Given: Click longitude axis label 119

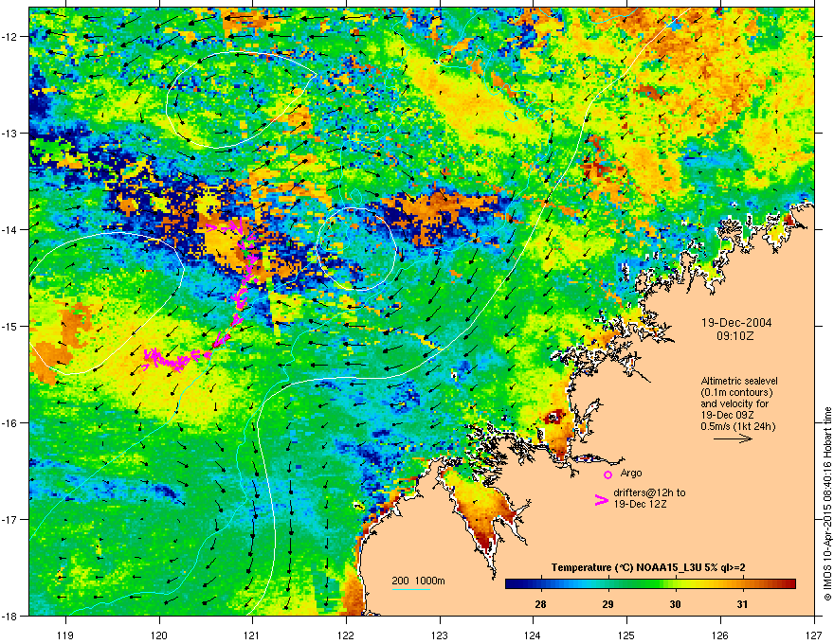Looking at the screenshot, I should (65, 635).
